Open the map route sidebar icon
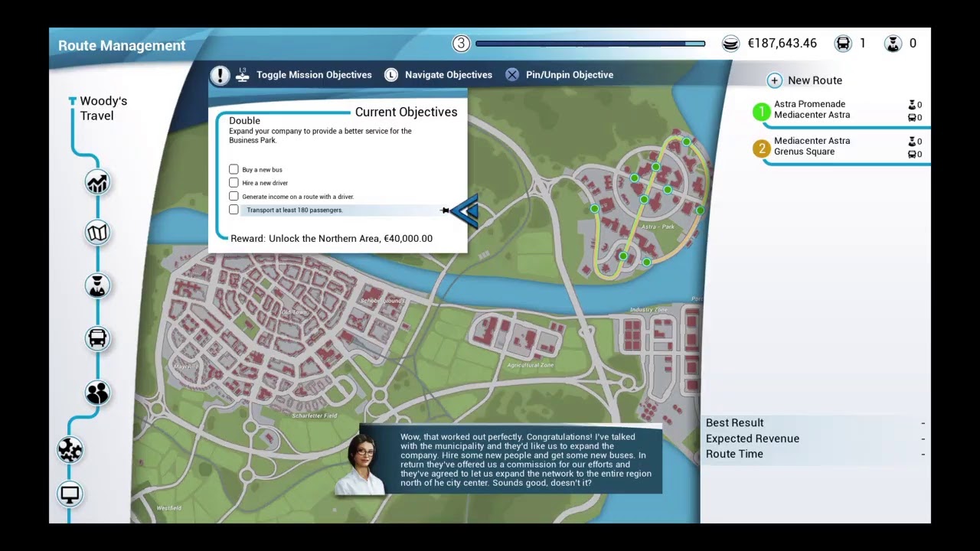Image resolution: width=980 pixels, height=551 pixels. click(x=97, y=233)
